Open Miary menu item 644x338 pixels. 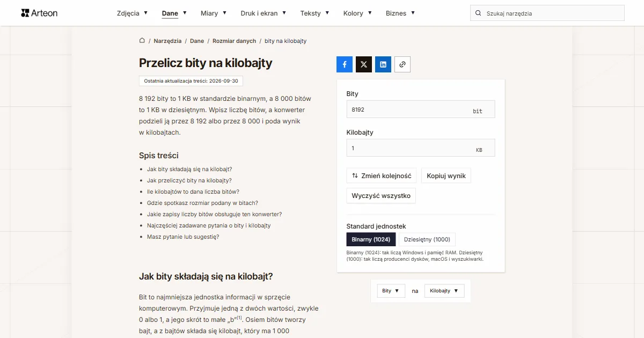pyautogui.click(x=209, y=13)
